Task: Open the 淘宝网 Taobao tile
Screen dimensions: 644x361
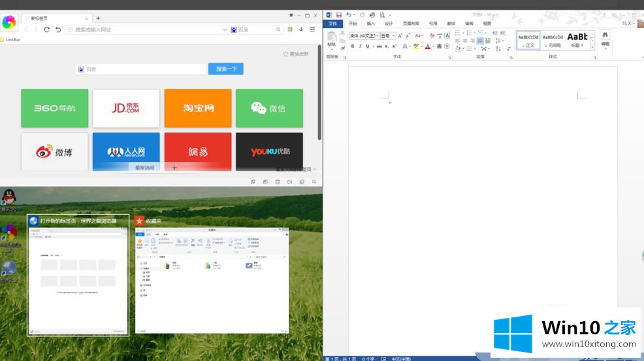Action: click(198, 108)
